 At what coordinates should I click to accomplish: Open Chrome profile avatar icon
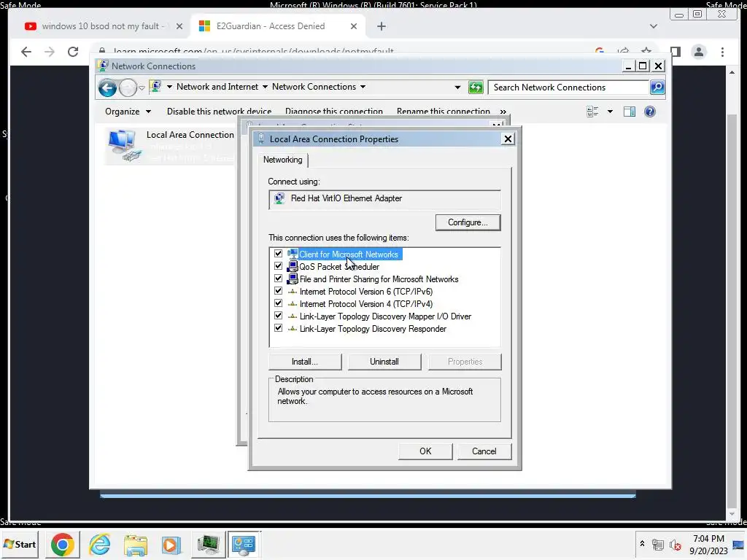coord(699,52)
